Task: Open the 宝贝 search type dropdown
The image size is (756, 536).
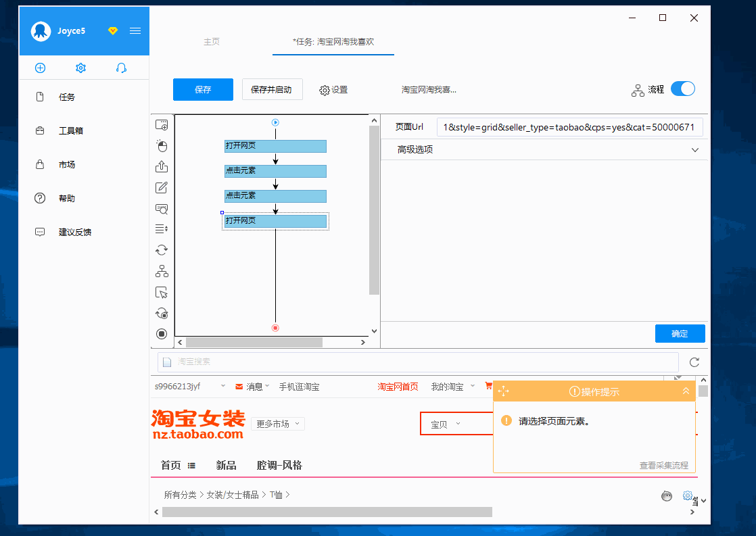Action: (x=445, y=424)
